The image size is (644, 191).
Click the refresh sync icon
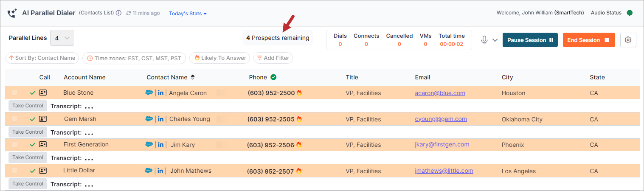click(129, 13)
